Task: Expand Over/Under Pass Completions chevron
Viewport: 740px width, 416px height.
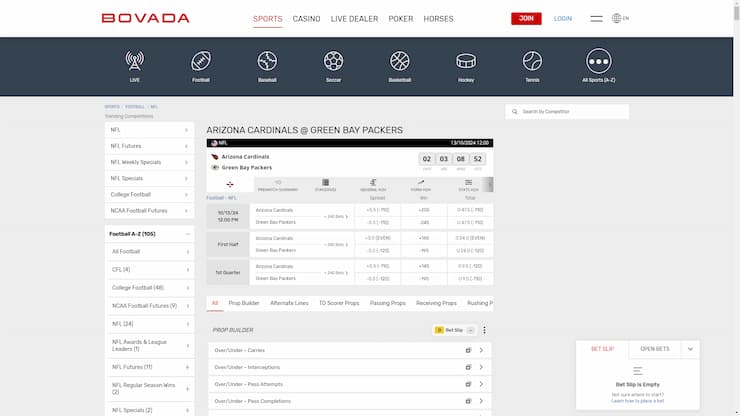Action: [481, 401]
